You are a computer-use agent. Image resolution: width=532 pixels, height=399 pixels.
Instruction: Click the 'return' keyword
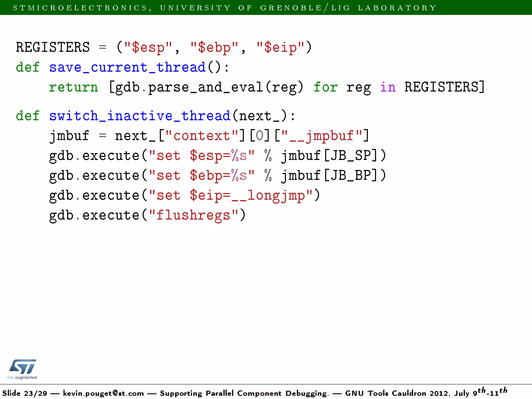74,87
